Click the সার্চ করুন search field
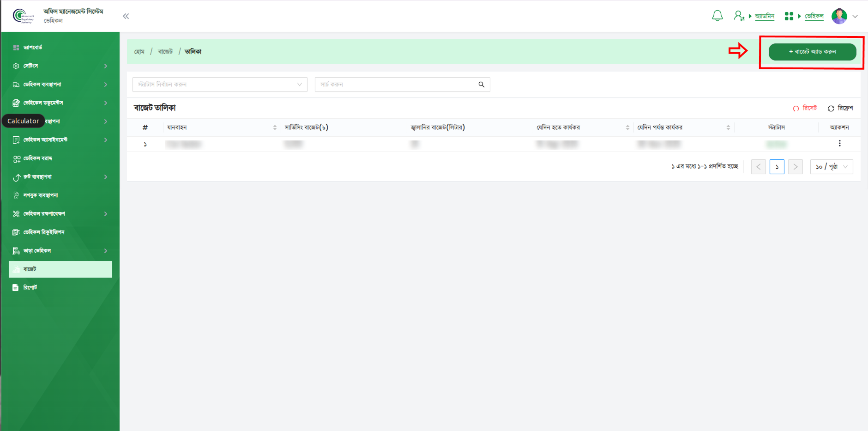Viewport: 868px width, 431px height. [x=397, y=85]
